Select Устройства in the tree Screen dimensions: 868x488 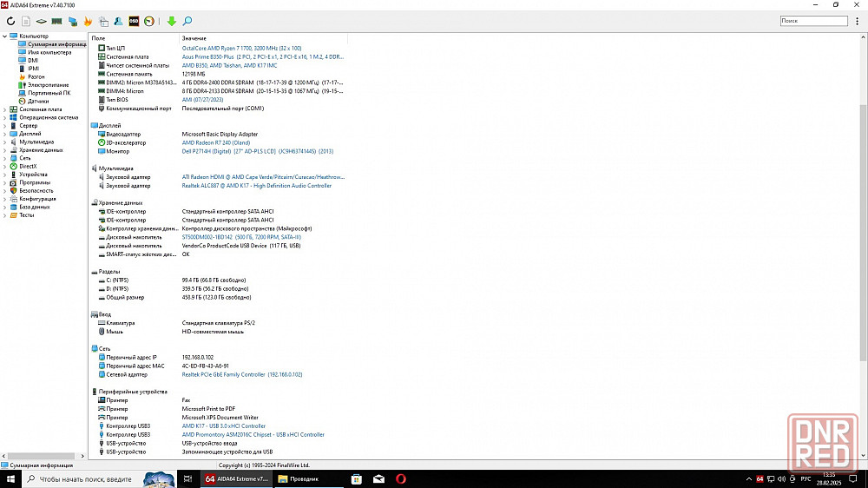click(33, 175)
